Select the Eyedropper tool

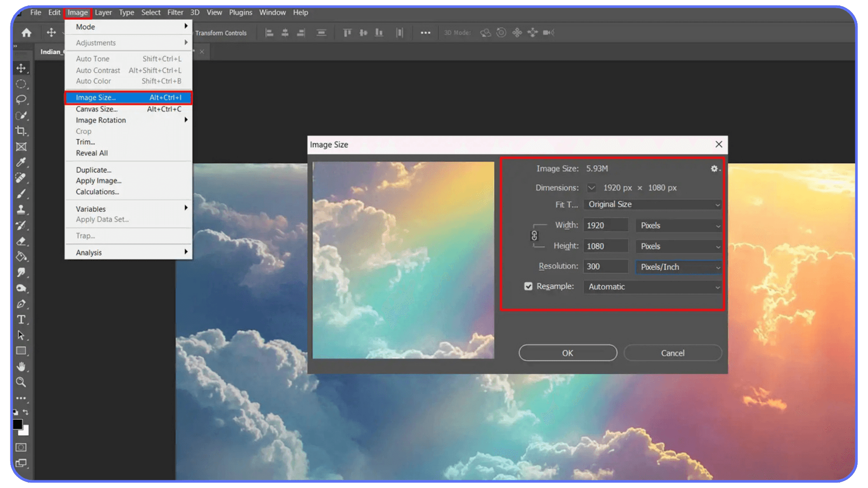21,162
